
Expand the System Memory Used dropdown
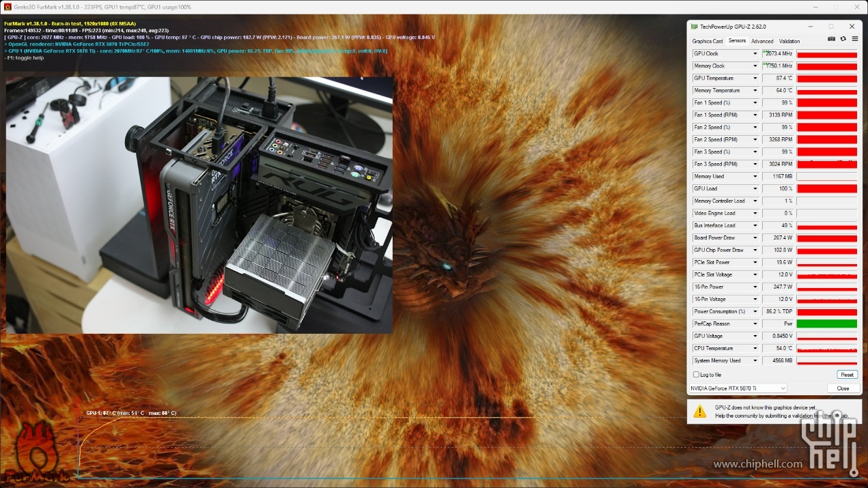coord(755,361)
